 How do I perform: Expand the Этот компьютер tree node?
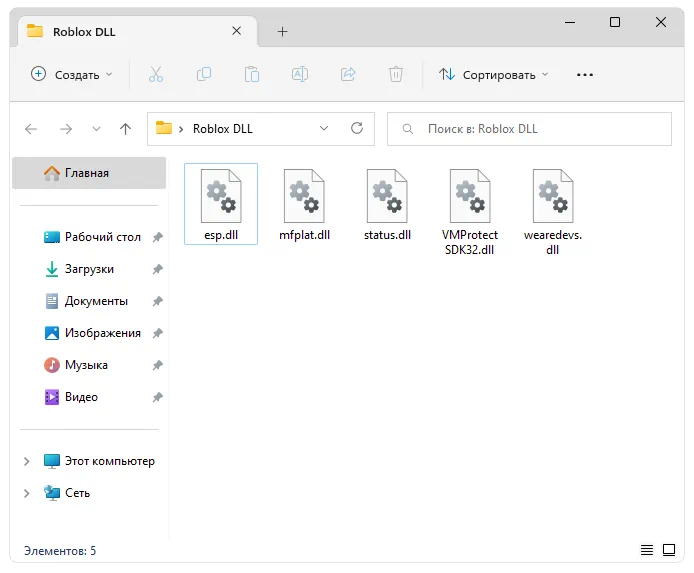pyautogui.click(x=27, y=461)
